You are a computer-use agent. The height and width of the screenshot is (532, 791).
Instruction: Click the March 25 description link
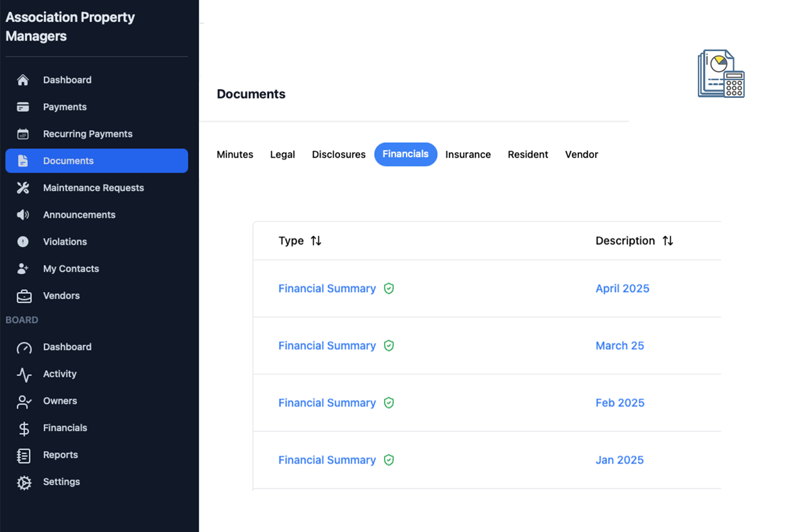pos(620,346)
